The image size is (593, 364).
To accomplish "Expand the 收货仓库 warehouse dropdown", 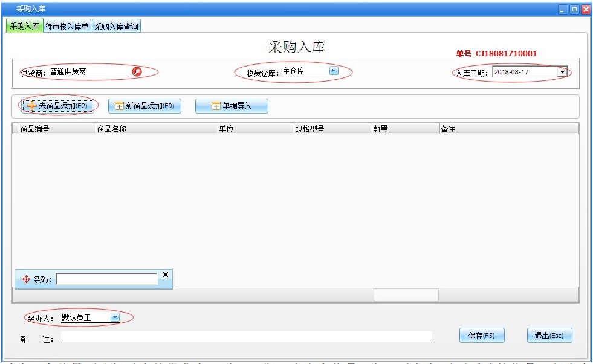I will click(x=334, y=71).
